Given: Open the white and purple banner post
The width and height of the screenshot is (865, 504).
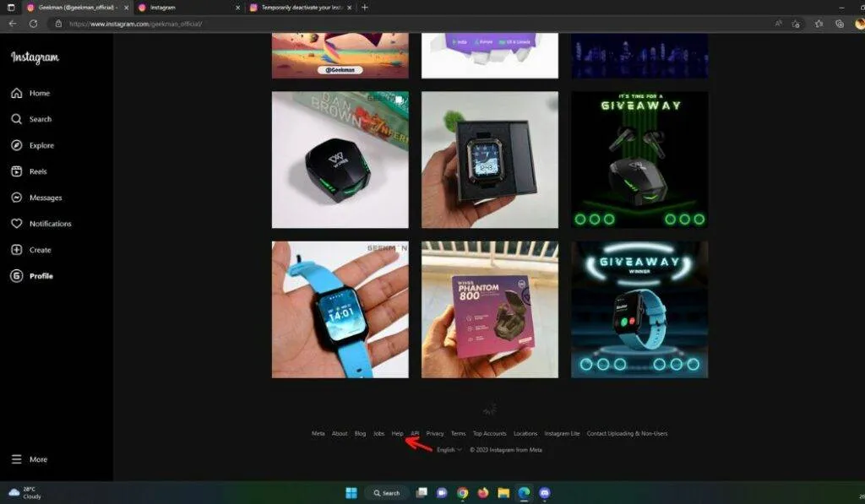Looking at the screenshot, I should 490,56.
